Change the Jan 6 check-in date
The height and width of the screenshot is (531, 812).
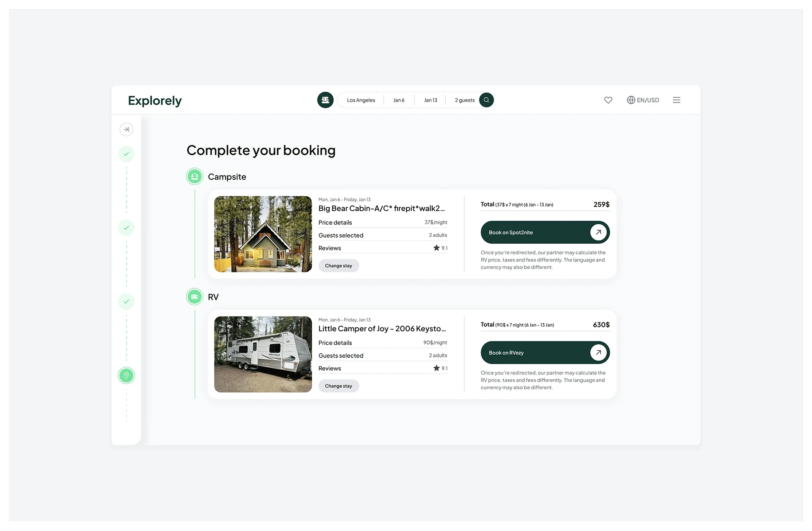pos(399,100)
